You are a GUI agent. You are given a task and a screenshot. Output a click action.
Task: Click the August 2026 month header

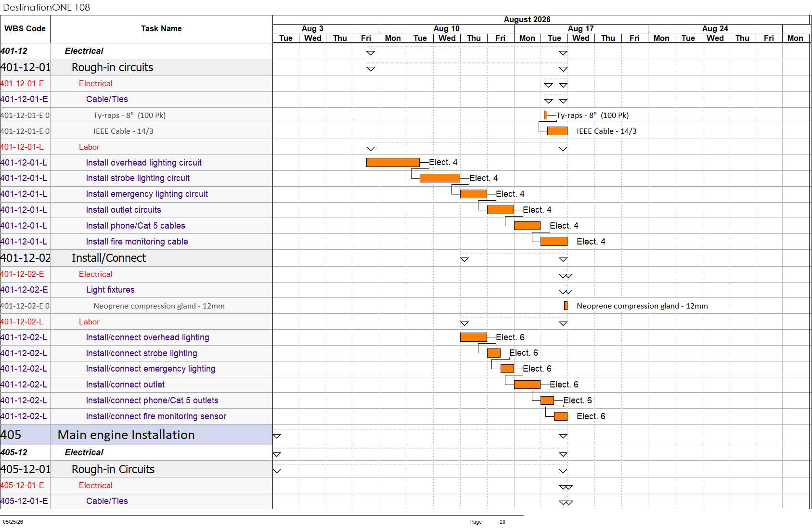coord(527,20)
